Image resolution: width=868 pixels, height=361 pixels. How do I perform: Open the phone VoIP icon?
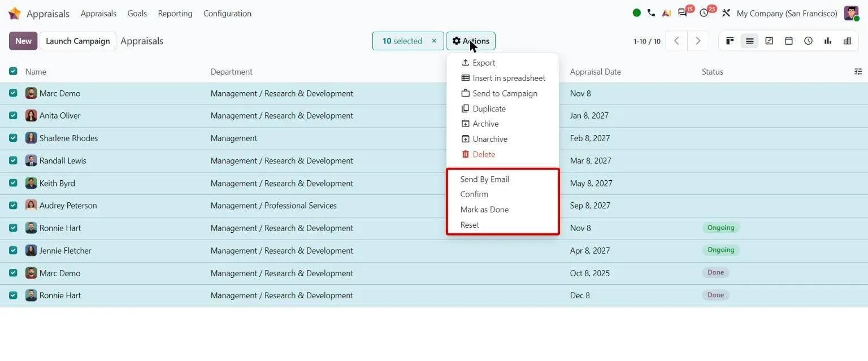point(652,13)
